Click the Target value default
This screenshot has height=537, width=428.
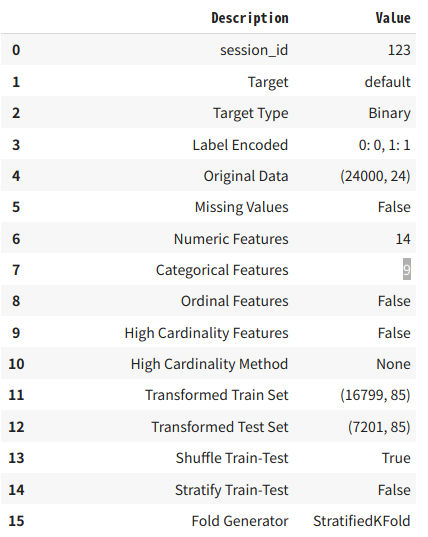pos(387,82)
